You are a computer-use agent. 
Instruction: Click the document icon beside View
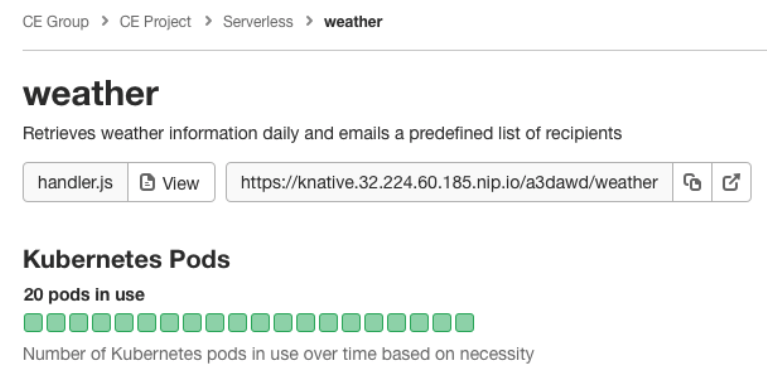click(147, 182)
